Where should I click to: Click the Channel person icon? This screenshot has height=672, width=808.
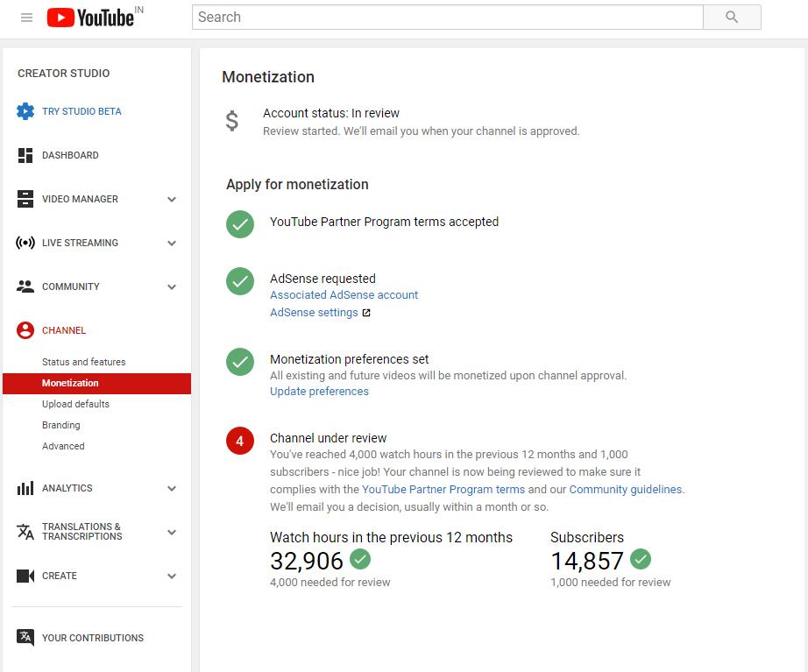tap(25, 330)
